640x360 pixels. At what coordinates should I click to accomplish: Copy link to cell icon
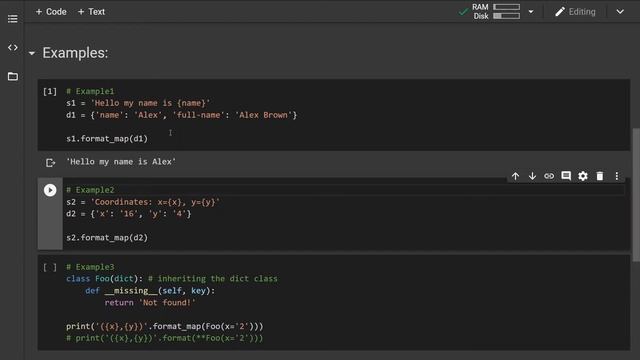549,176
